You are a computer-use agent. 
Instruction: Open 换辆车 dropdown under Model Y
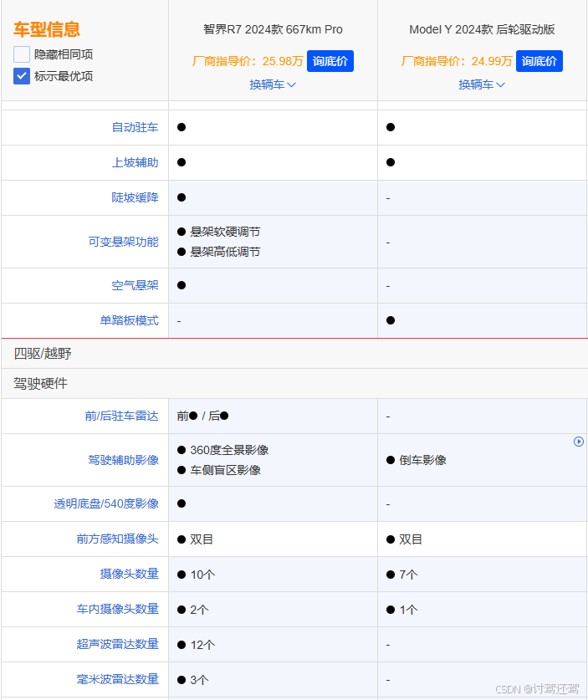coord(482,84)
